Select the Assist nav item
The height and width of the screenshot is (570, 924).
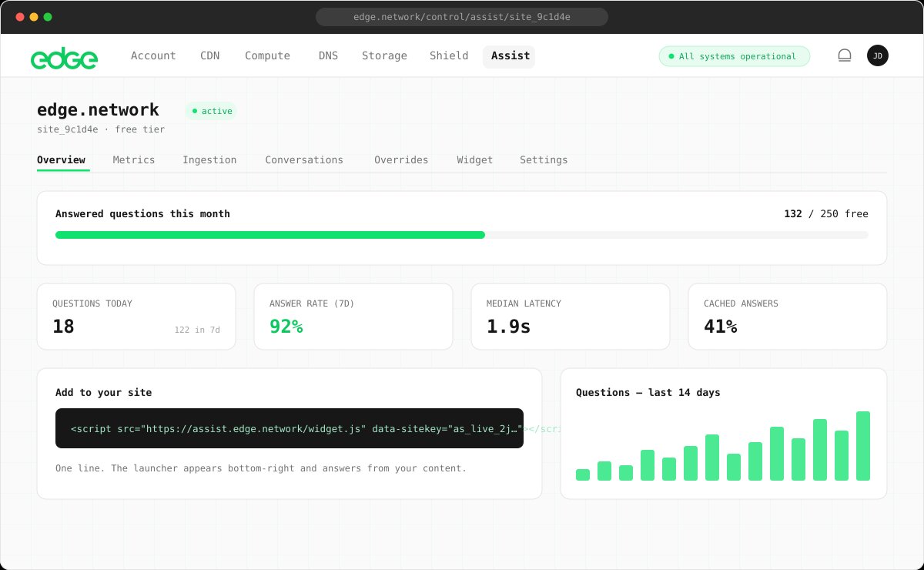click(x=509, y=56)
